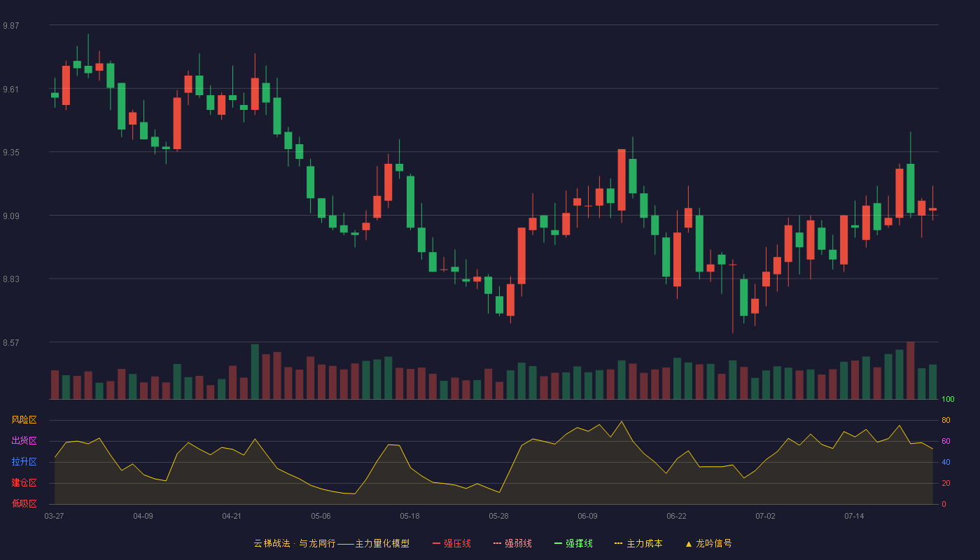Viewport: 980px width, 560px height.
Task: Click the 04-09 date label
Action: click(143, 516)
